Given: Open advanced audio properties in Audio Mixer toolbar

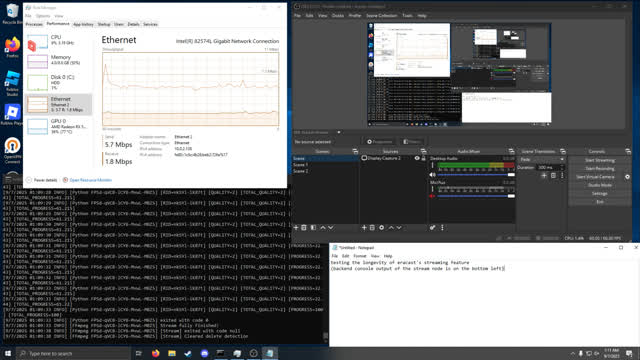Looking at the screenshot, I should [432, 228].
